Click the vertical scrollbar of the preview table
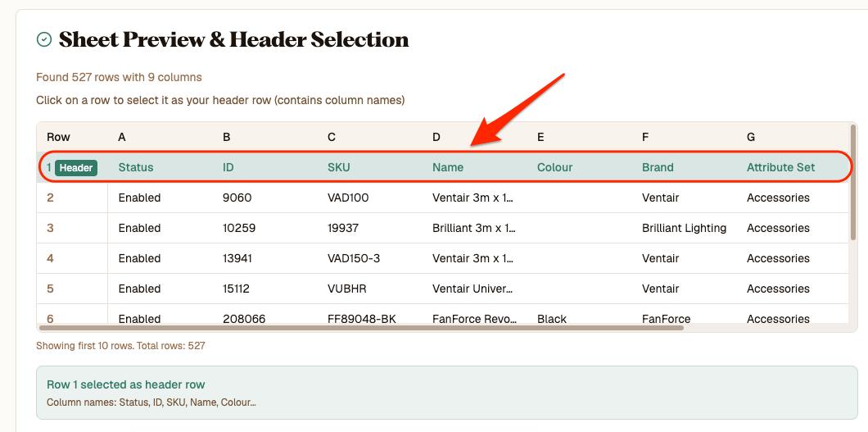 pos(853,182)
